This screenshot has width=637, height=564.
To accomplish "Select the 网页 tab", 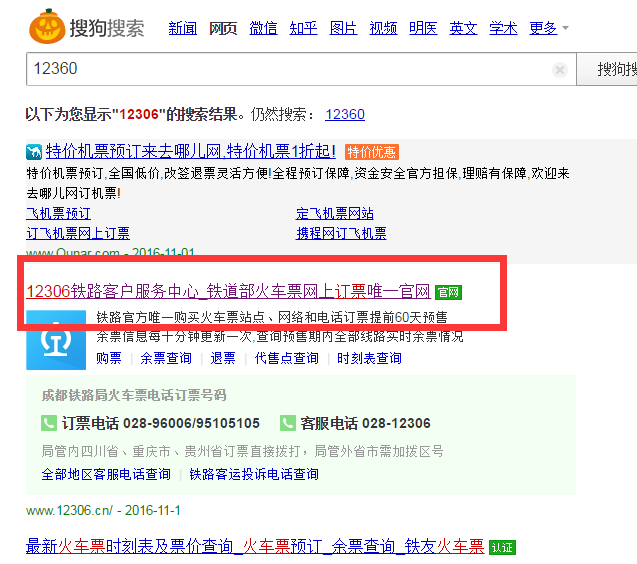I will (x=223, y=28).
